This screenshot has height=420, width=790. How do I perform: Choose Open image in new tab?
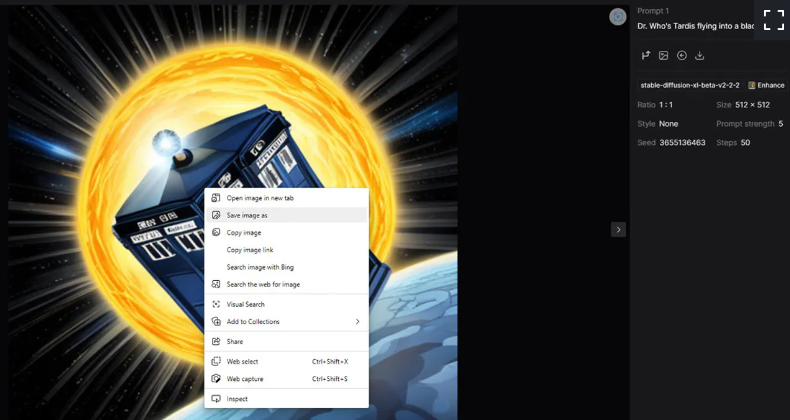click(286, 198)
